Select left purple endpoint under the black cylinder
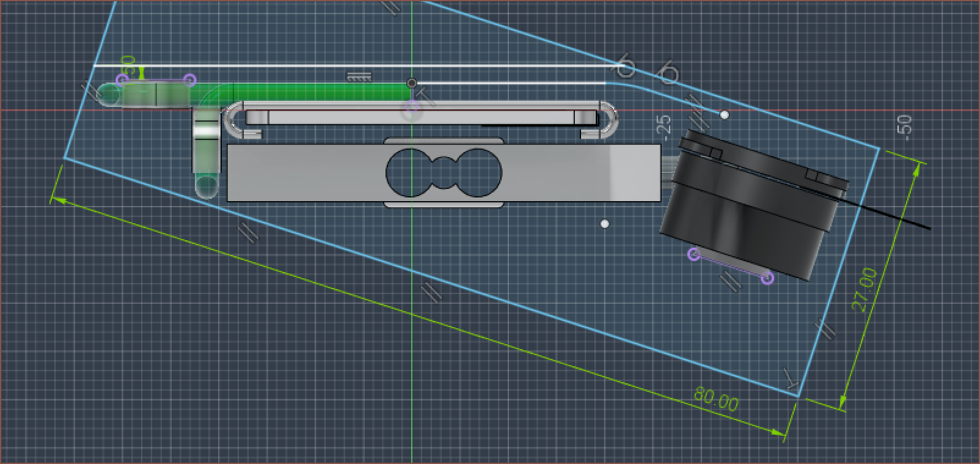The height and width of the screenshot is (464, 980). click(x=693, y=254)
